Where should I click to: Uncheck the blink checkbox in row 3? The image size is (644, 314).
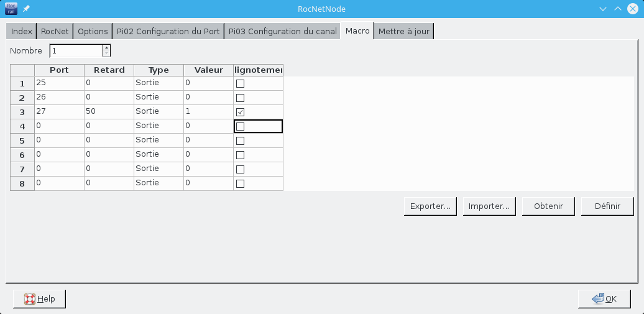pyautogui.click(x=241, y=112)
